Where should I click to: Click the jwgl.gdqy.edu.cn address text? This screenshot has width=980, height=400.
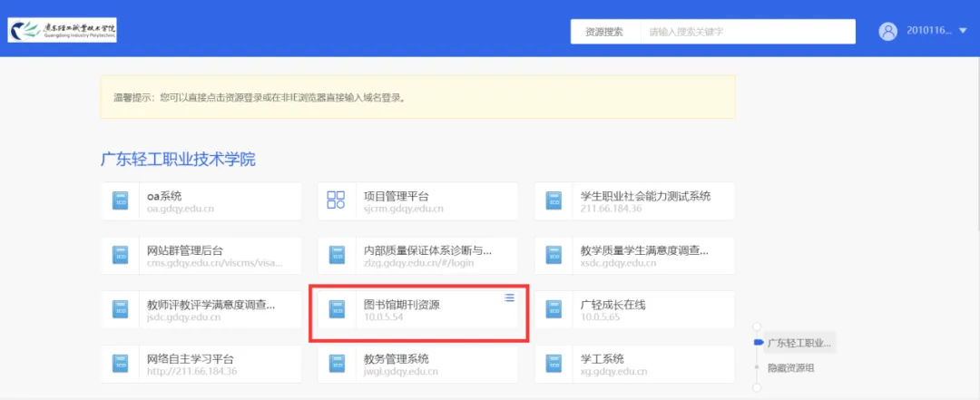pos(401,371)
